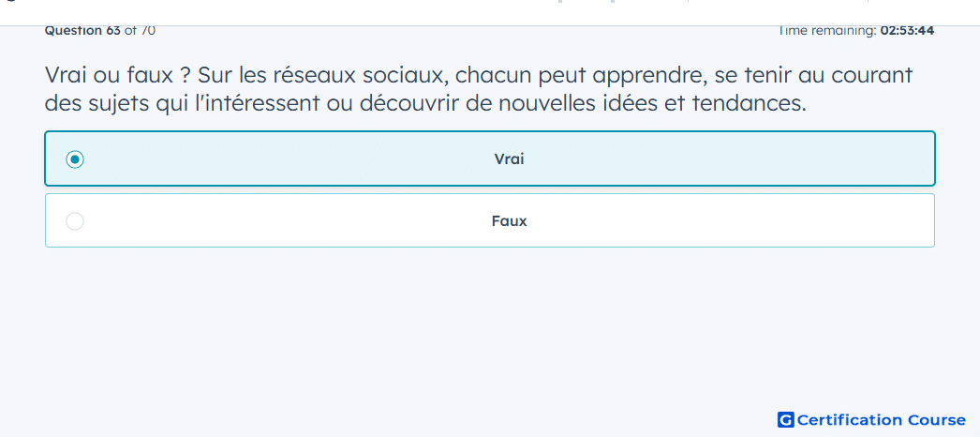
Task: Select the Faux radio button
Action: (x=75, y=221)
